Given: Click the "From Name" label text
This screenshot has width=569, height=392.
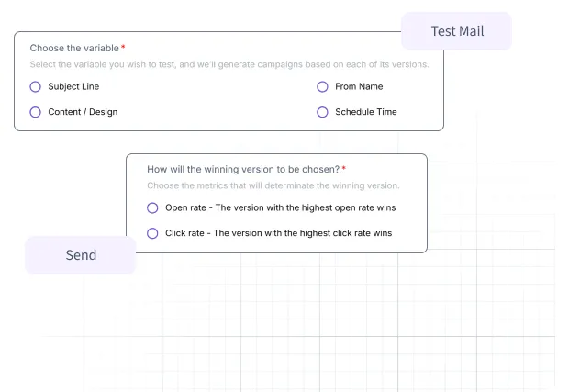Looking at the screenshot, I should 359,87.
